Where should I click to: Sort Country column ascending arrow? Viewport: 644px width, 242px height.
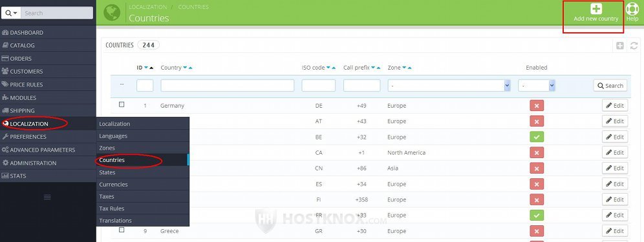pos(190,68)
